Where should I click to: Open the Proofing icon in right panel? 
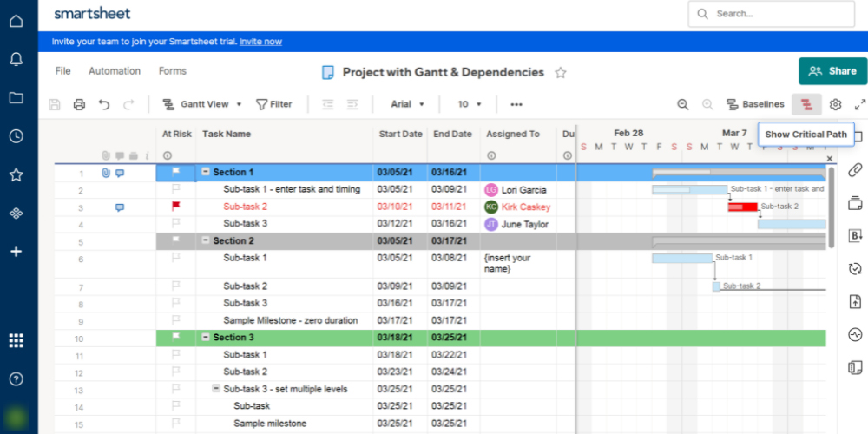click(855, 203)
